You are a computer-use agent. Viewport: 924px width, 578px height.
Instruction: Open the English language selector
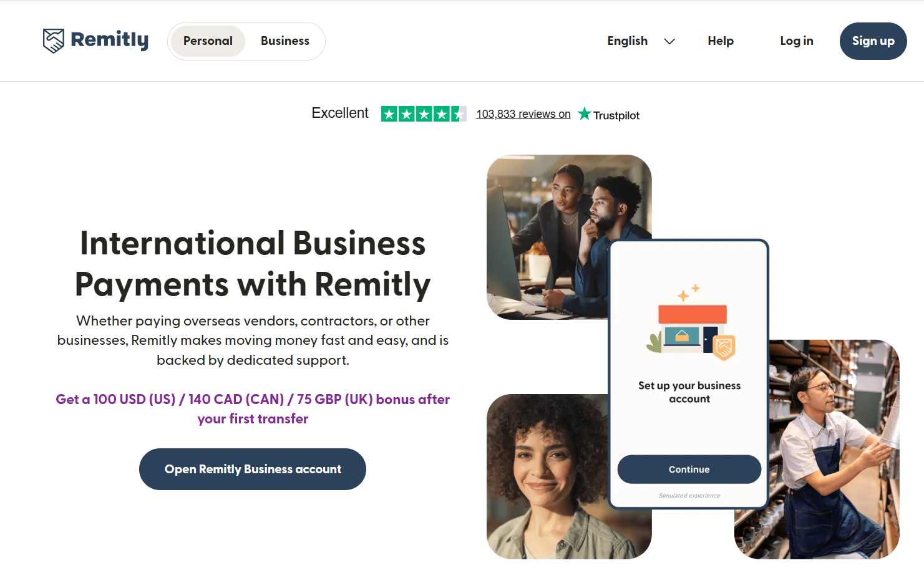(628, 41)
